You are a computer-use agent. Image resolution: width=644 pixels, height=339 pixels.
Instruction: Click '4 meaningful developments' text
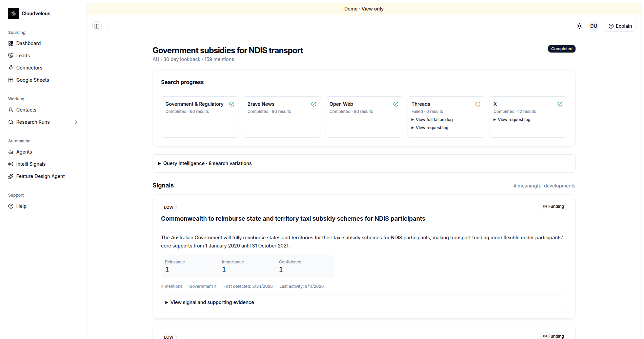coord(544,186)
